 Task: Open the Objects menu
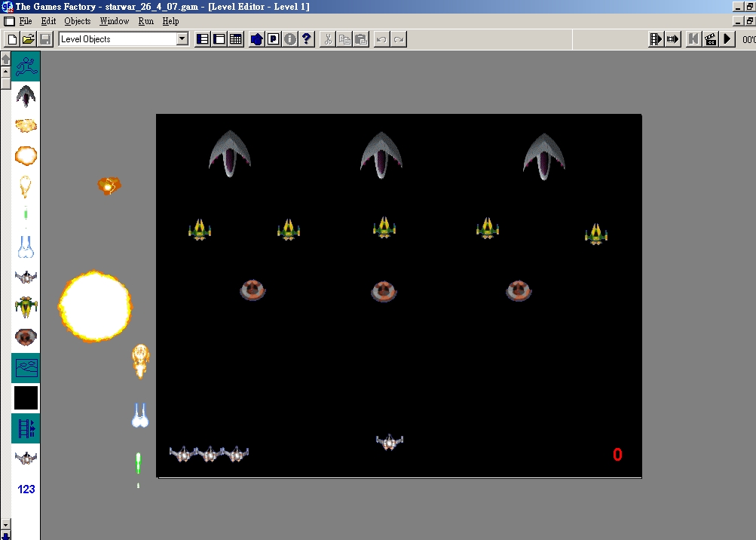pyautogui.click(x=77, y=21)
